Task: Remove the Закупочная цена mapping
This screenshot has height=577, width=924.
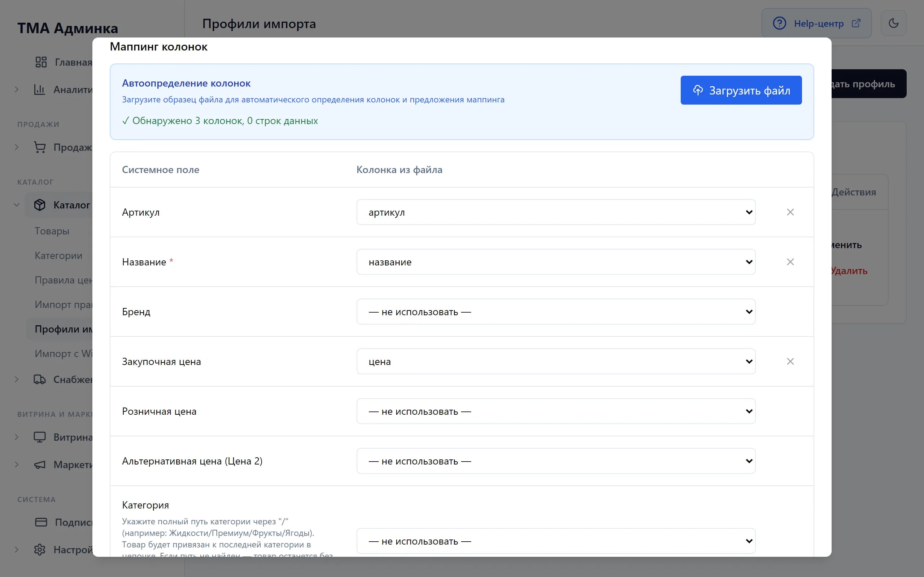Action: 790,361
